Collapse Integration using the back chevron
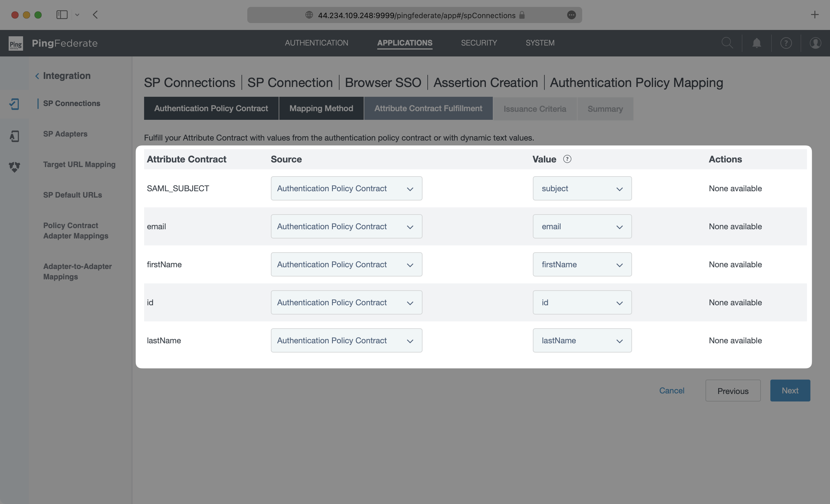The width and height of the screenshot is (830, 504). [x=37, y=75]
